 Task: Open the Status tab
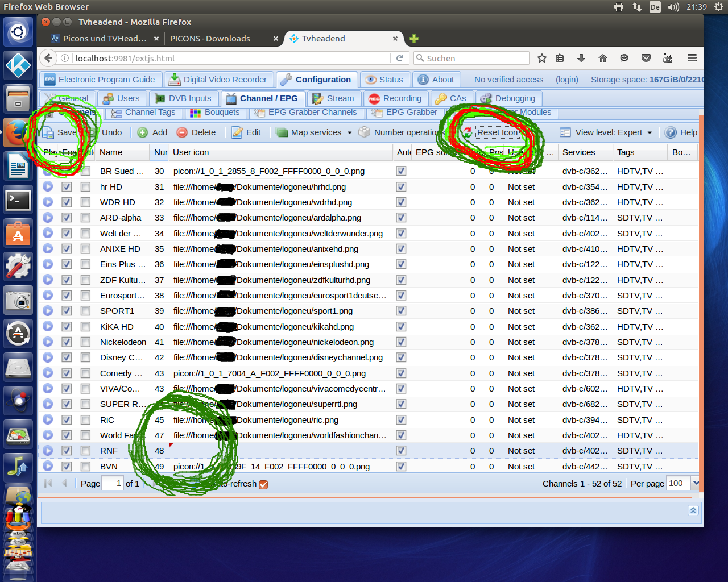click(385, 80)
